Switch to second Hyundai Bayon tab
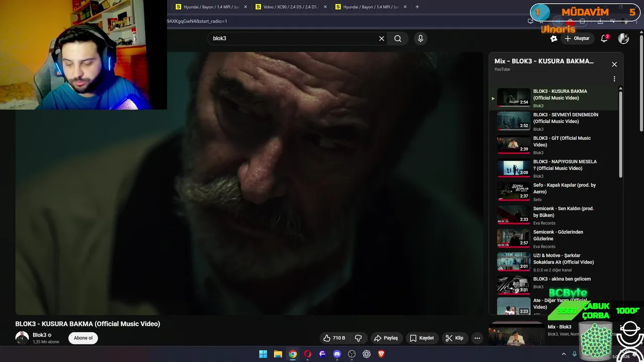644x362 pixels. pyautogui.click(x=370, y=7)
